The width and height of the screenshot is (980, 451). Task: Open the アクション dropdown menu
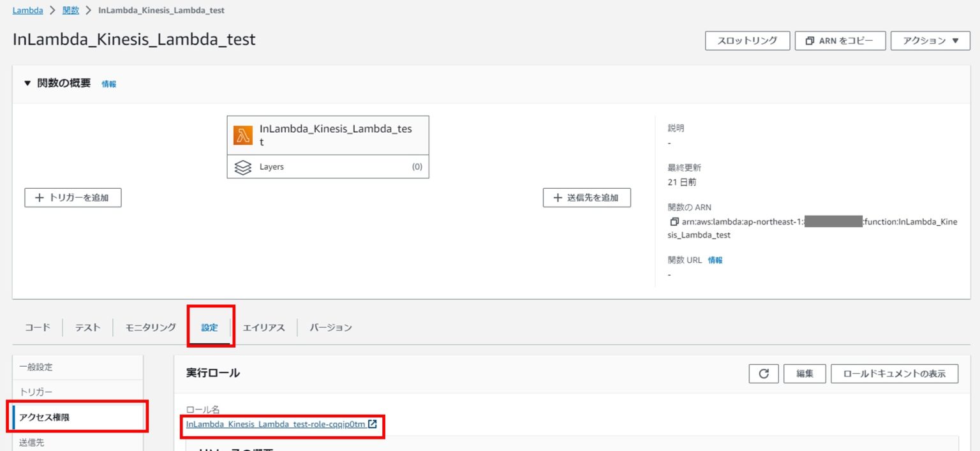pos(930,41)
